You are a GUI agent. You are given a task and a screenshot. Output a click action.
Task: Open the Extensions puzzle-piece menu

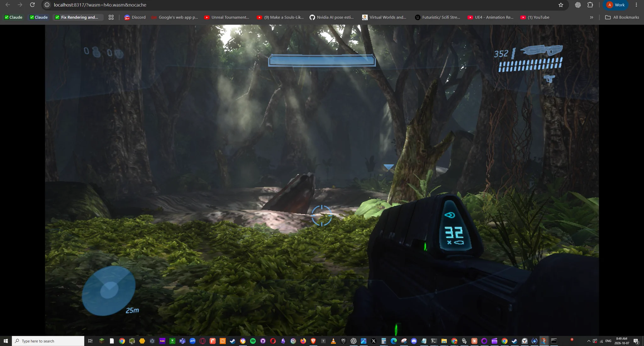point(590,5)
